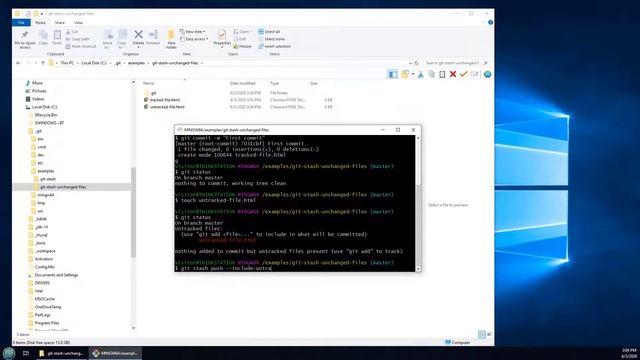This screenshot has width=640, height=360.
Task: Click Copy path in the ribbon
Action: click(x=78, y=39)
